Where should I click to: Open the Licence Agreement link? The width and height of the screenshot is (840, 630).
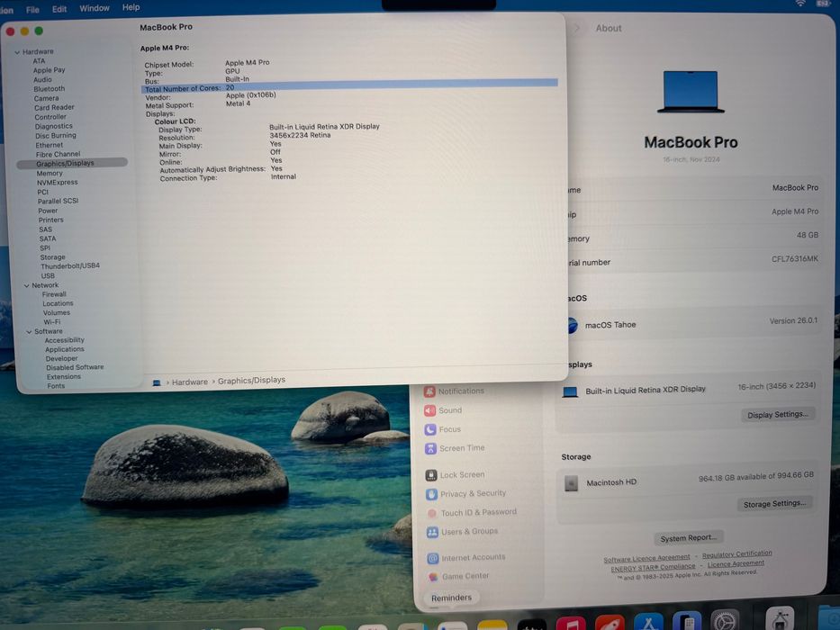point(736,563)
